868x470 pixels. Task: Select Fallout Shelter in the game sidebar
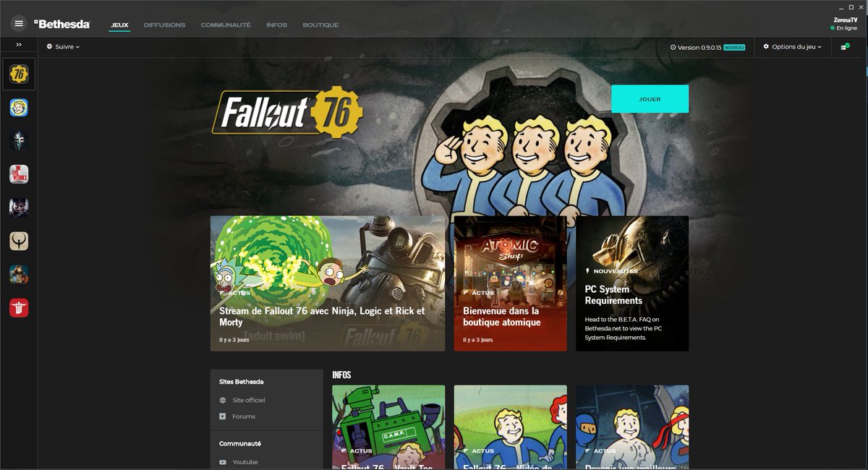click(x=19, y=108)
